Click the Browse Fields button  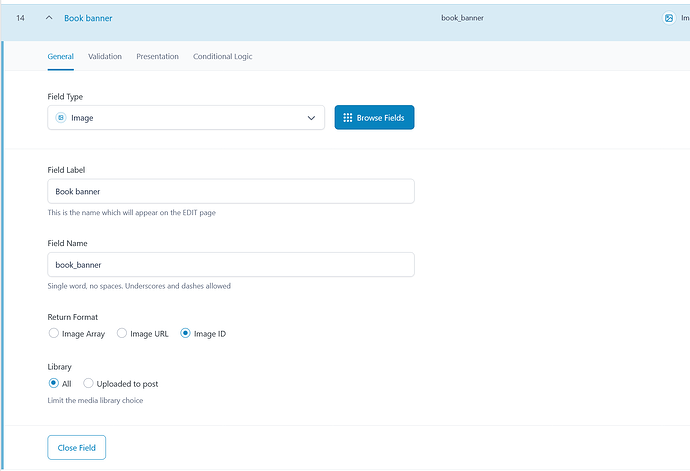coord(374,118)
